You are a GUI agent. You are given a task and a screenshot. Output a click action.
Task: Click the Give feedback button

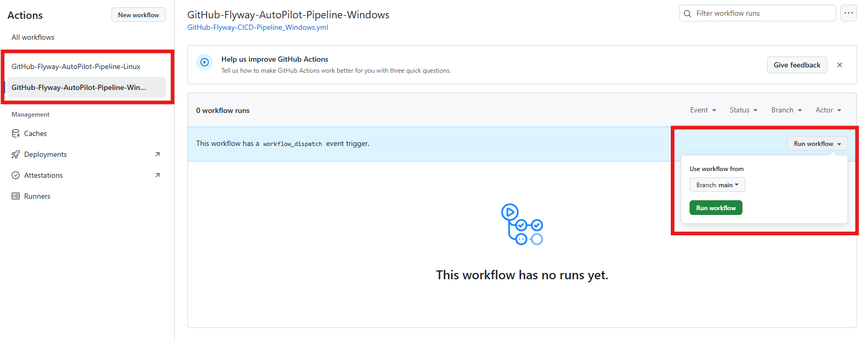pyautogui.click(x=796, y=65)
